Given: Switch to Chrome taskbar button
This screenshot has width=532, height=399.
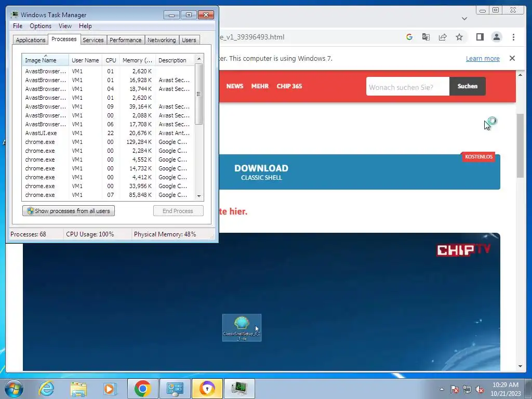Looking at the screenshot, I should [142, 389].
